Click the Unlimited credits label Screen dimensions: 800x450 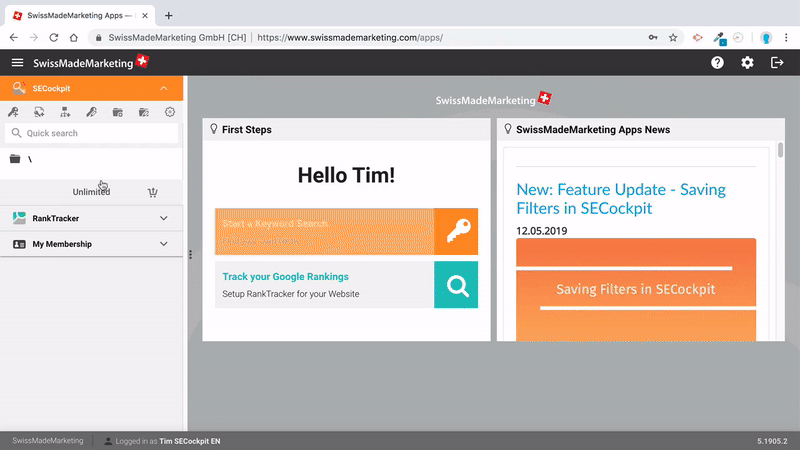(x=91, y=192)
